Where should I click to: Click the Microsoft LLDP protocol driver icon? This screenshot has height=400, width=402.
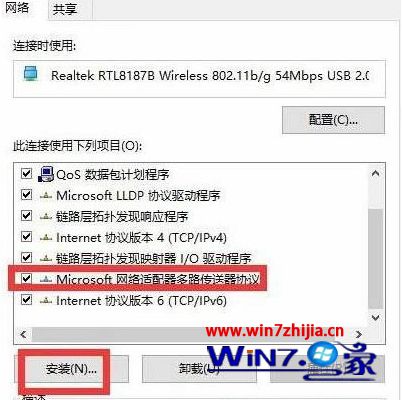pyautogui.click(x=46, y=196)
